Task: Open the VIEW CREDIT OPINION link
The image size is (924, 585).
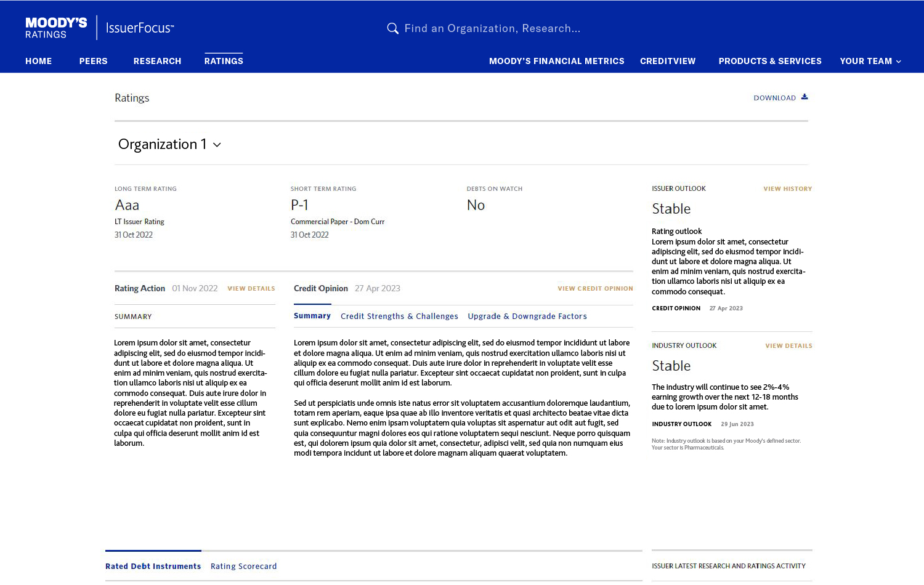Action: click(595, 289)
